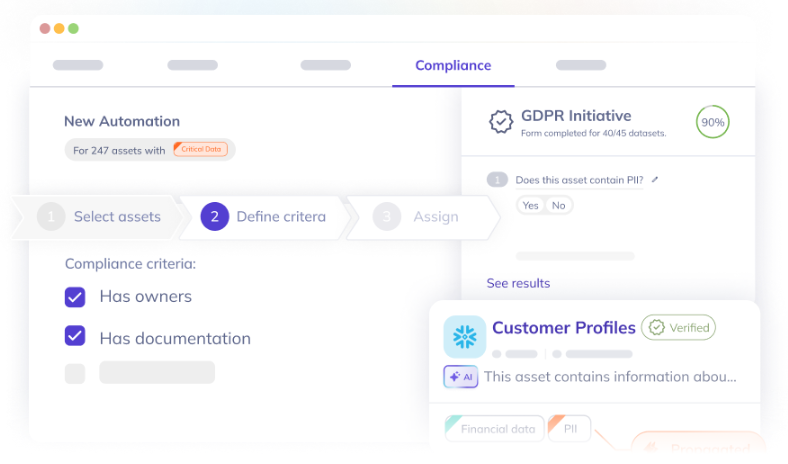Open the See results link
This screenshot has height=464, width=788.
[518, 283]
